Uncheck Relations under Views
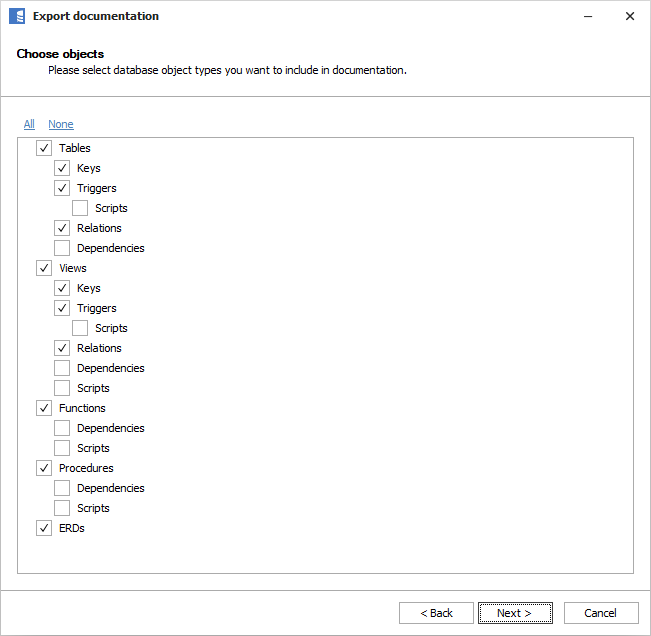 point(62,348)
